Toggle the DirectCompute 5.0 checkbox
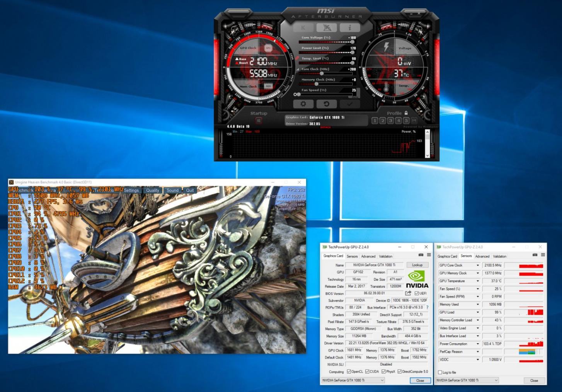Screen dimensions: 562x392 400,372
